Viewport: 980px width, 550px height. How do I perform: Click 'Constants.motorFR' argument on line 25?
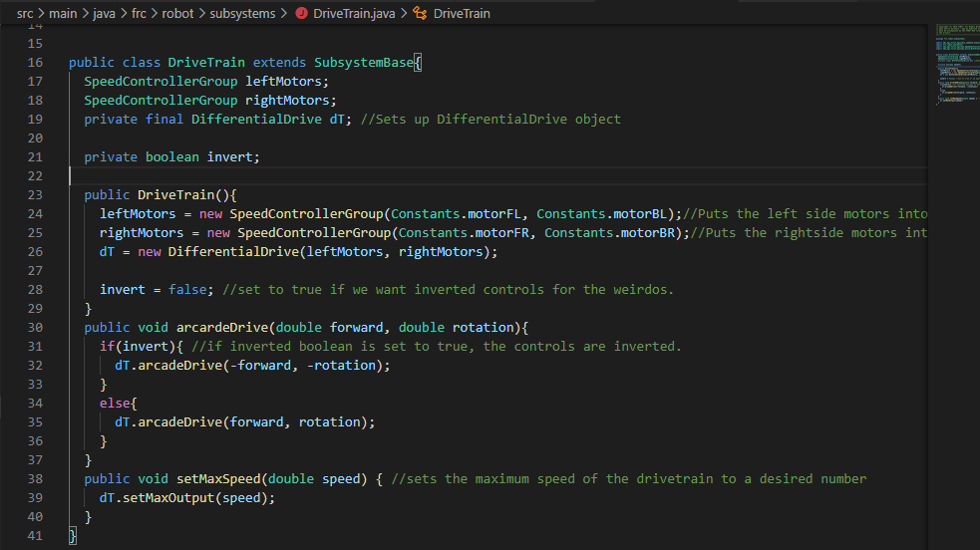tap(464, 233)
